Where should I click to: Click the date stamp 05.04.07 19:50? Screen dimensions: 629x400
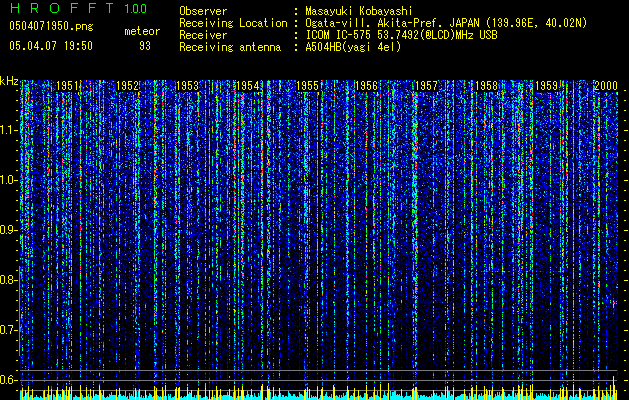tap(51, 46)
